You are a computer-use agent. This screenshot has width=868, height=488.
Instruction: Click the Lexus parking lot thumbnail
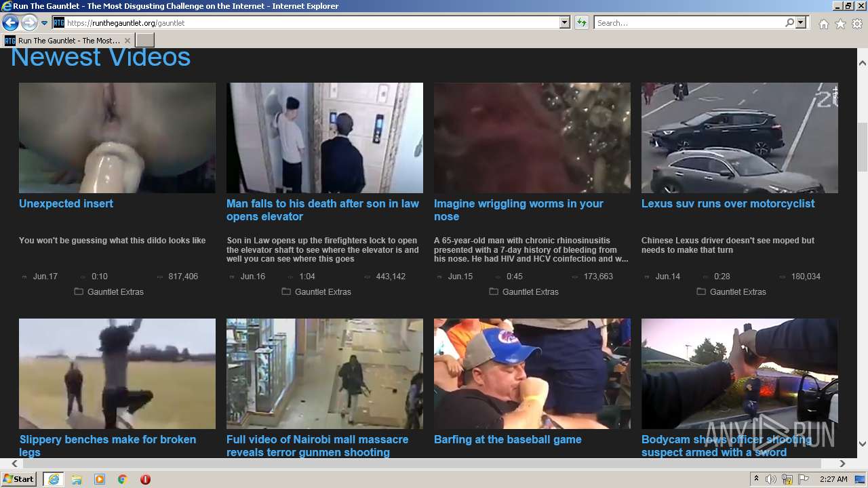[x=740, y=138]
